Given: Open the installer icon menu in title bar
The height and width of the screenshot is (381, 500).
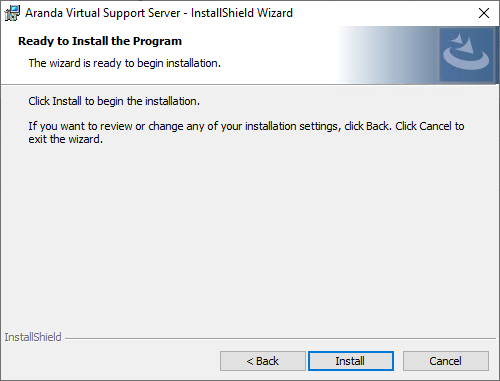Looking at the screenshot, I should pyautogui.click(x=12, y=13).
